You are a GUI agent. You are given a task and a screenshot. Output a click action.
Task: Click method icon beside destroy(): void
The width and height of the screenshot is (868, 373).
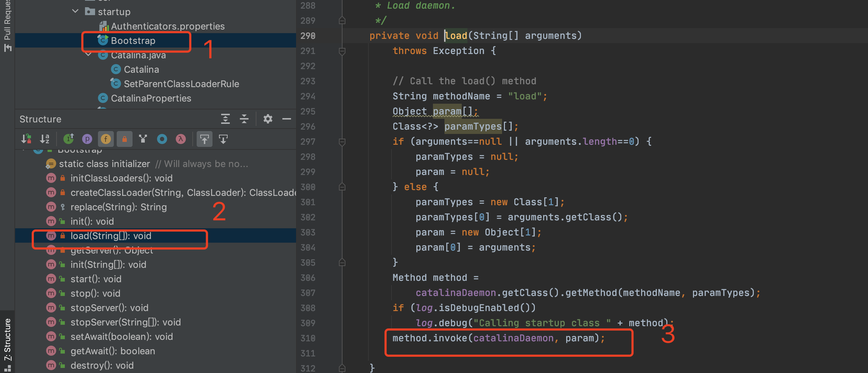pos(51,365)
